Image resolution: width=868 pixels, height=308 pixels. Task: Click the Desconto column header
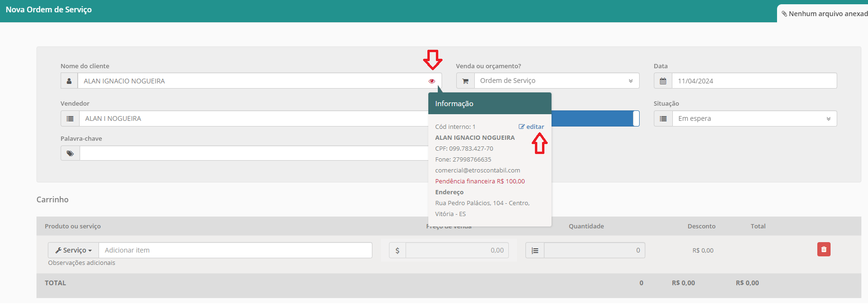[x=702, y=226]
